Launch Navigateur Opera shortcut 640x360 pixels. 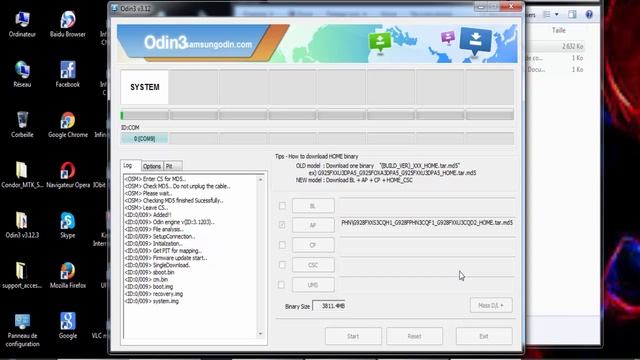tap(68, 175)
